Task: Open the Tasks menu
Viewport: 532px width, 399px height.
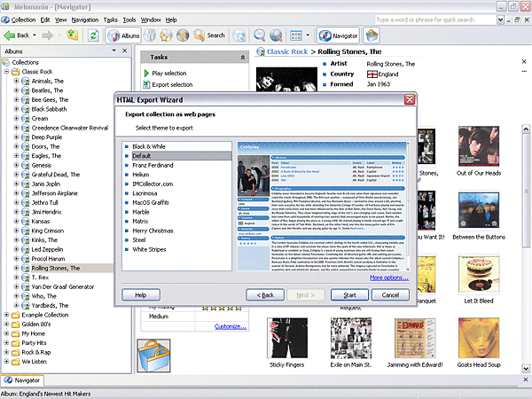Action: (x=111, y=20)
